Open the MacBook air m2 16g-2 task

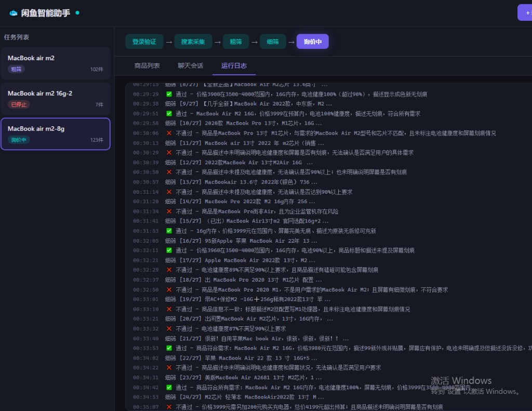[x=55, y=99]
